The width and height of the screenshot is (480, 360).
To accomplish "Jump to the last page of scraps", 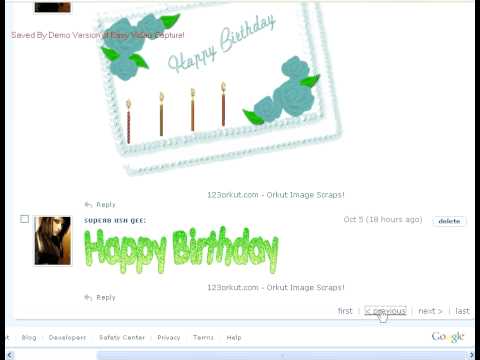I will coord(462,311).
